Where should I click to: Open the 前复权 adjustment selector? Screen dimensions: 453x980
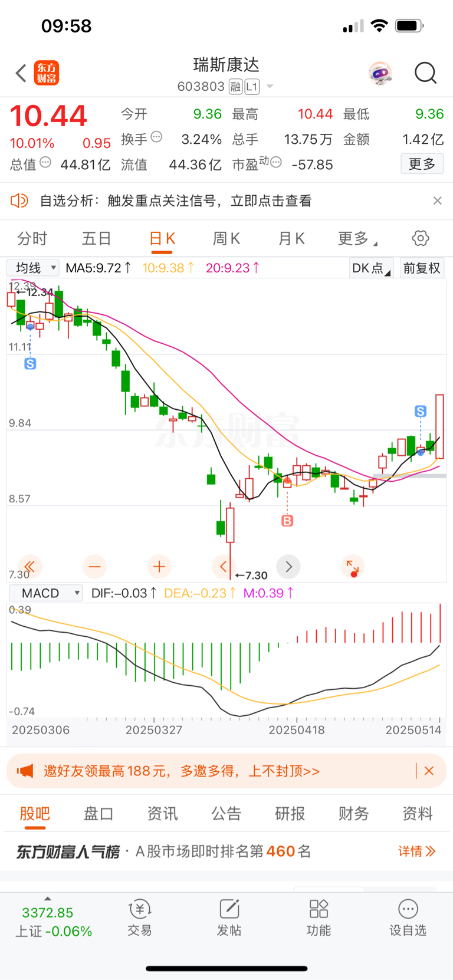click(422, 268)
